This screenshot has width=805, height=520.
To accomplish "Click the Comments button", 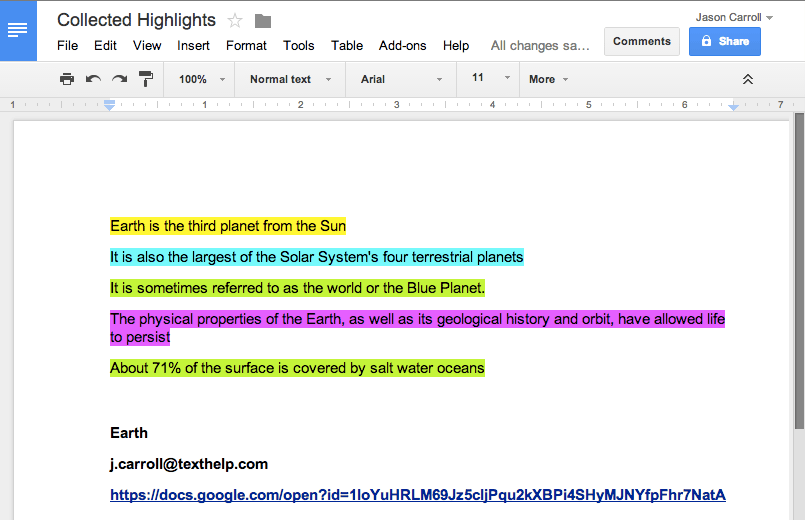I will coord(641,41).
